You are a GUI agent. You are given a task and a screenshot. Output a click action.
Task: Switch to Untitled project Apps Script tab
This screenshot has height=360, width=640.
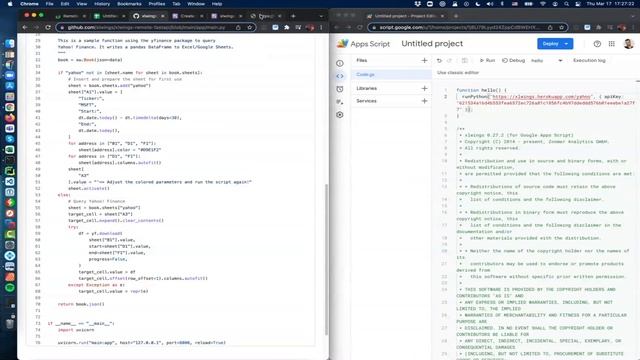point(405,16)
